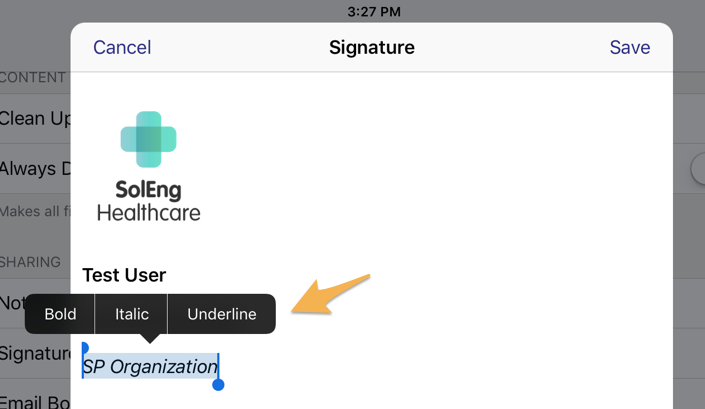
Task: Tap the Always D… settings row label
Action: point(35,169)
